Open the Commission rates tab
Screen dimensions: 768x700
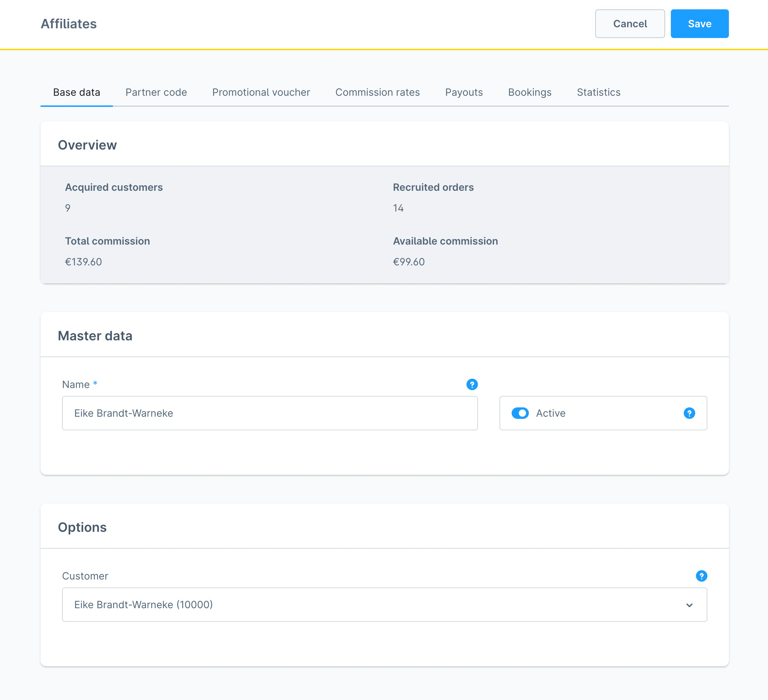point(378,92)
